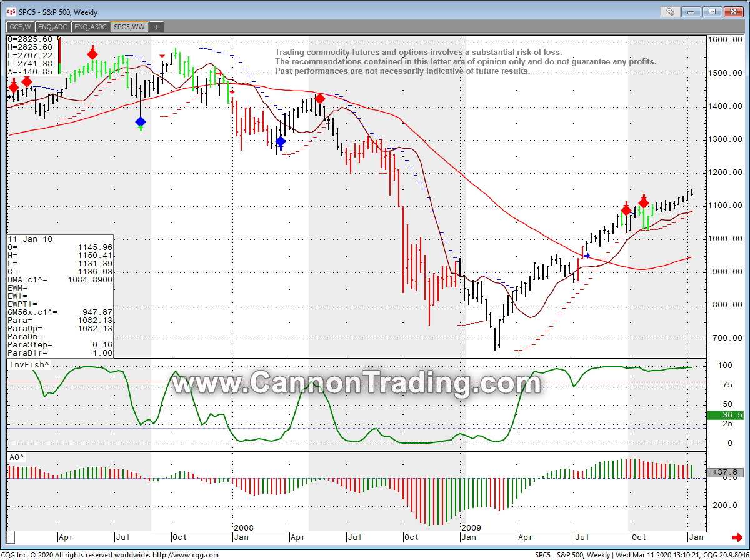Click the red scroll-right arrow at bottom

pos(736,537)
